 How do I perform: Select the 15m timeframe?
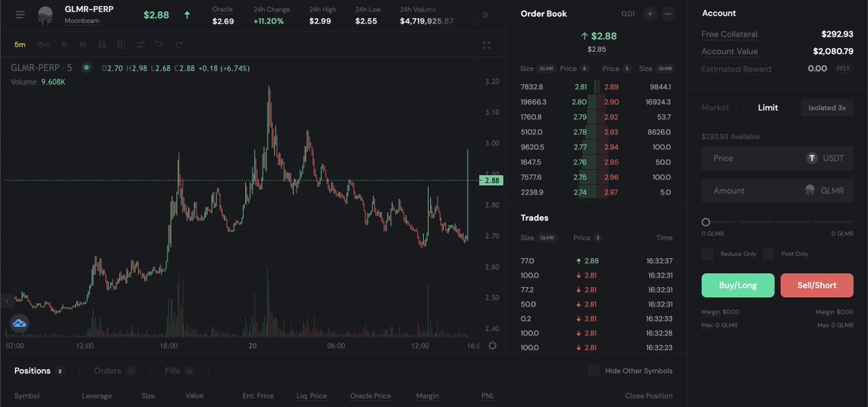[x=43, y=45]
